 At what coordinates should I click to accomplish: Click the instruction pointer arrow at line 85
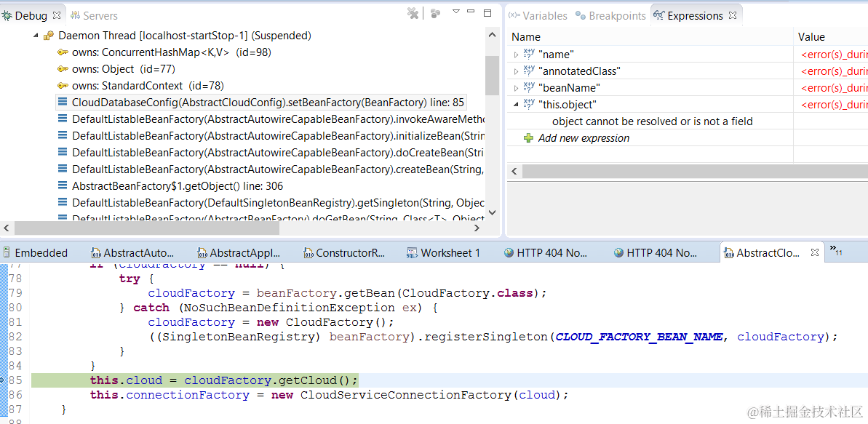click(x=3, y=380)
